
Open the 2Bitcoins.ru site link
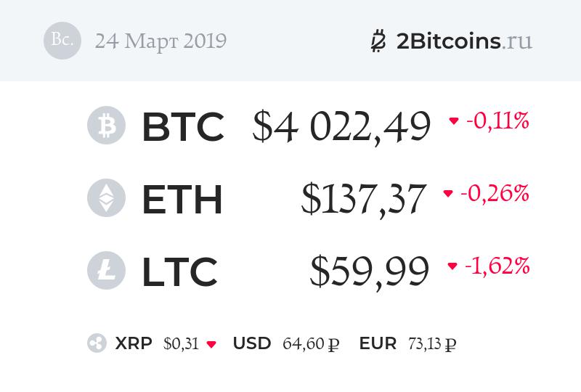click(464, 41)
